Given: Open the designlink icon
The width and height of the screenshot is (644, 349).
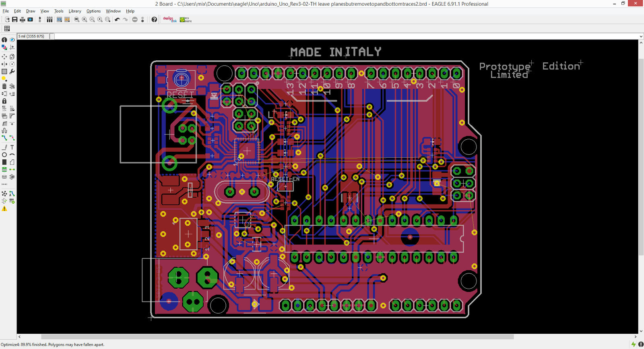Looking at the screenshot, I should tap(169, 19).
